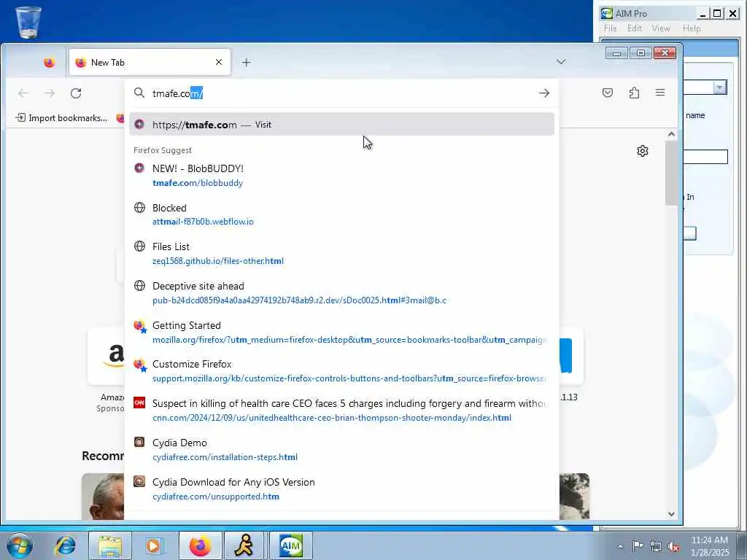Viewport: 747px width, 560px height.
Task: Select the New Tab tab
Action: [x=150, y=63]
